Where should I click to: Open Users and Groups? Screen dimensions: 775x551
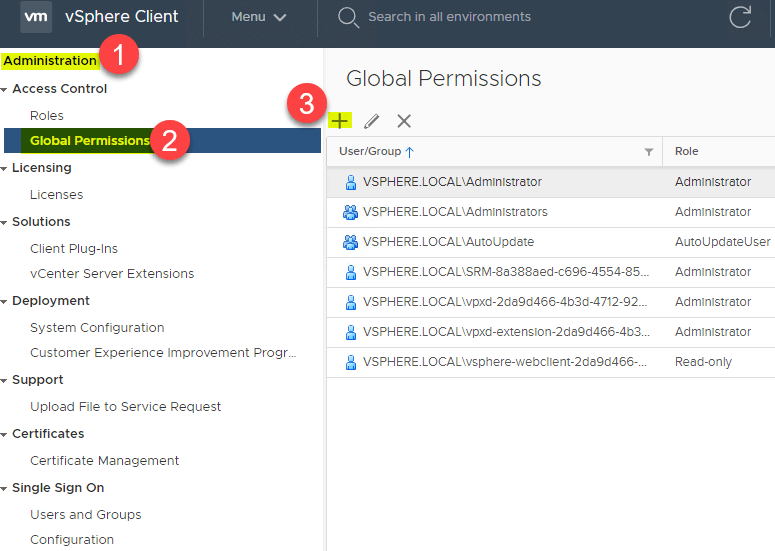click(x=86, y=514)
